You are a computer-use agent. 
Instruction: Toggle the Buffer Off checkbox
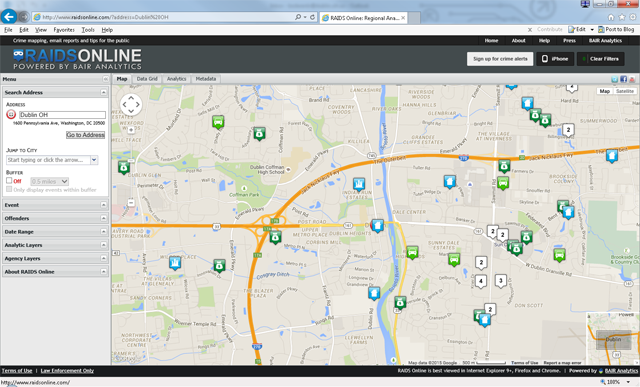(x=9, y=180)
